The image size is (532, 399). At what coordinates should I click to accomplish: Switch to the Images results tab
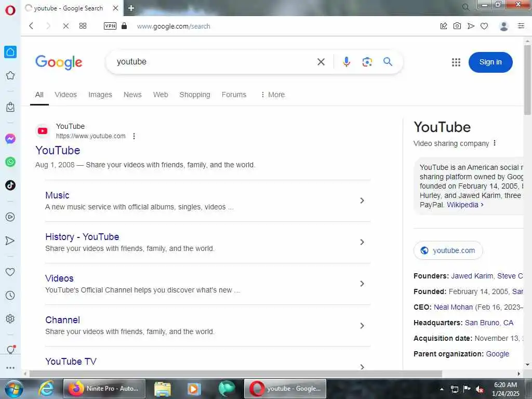point(100,95)
